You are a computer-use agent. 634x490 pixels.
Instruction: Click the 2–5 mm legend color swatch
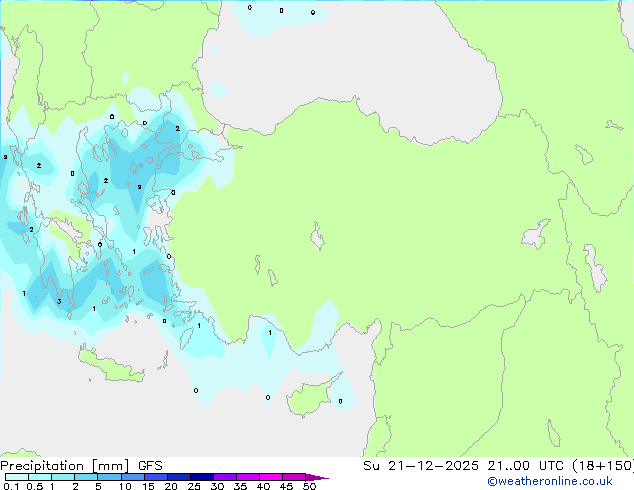(x=86, y=477)
